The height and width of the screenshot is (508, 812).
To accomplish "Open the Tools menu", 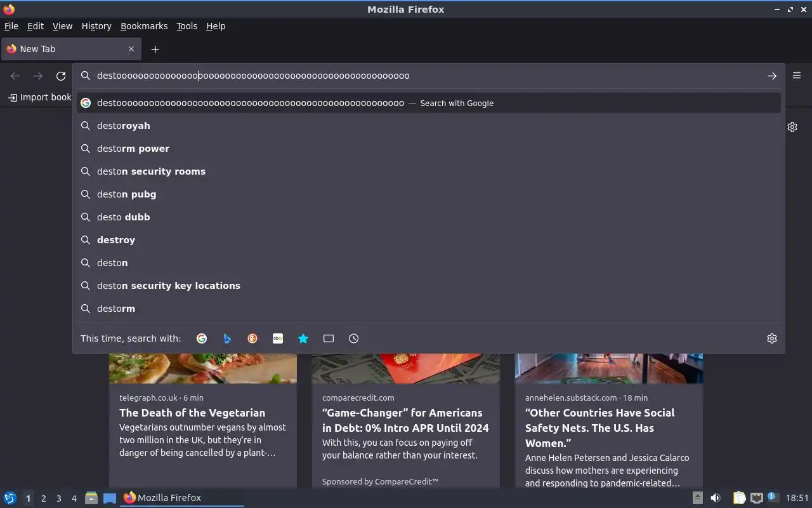I will pos(187,26).
